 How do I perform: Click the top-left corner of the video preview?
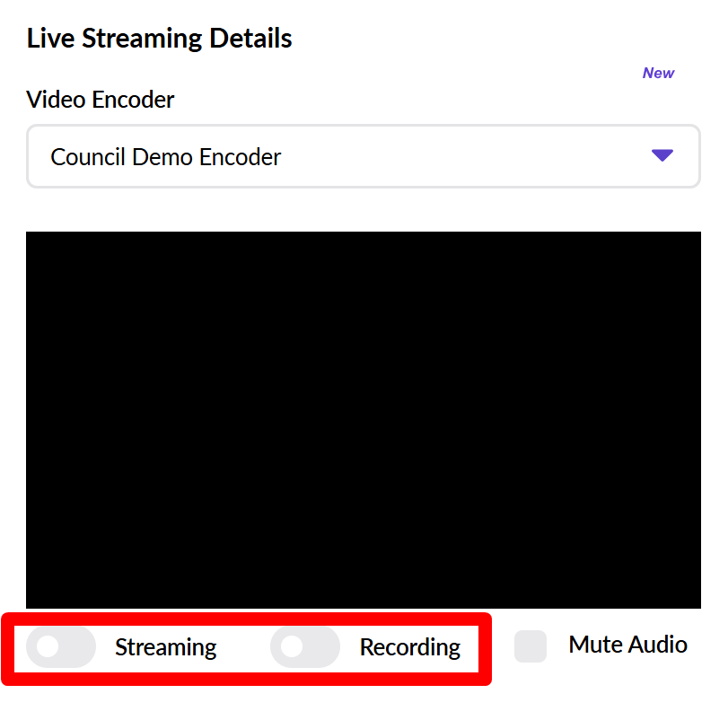pyautogui.click(x=36, y=241)
